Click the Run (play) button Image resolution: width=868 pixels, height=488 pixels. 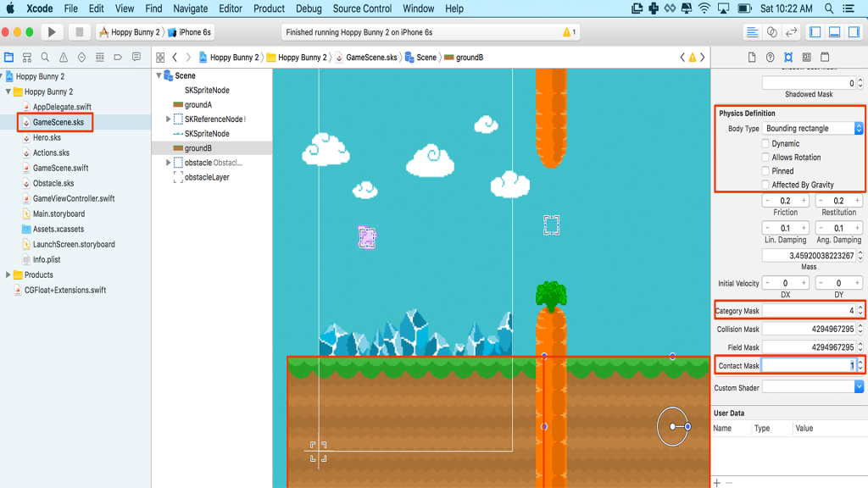pos(52,32)
